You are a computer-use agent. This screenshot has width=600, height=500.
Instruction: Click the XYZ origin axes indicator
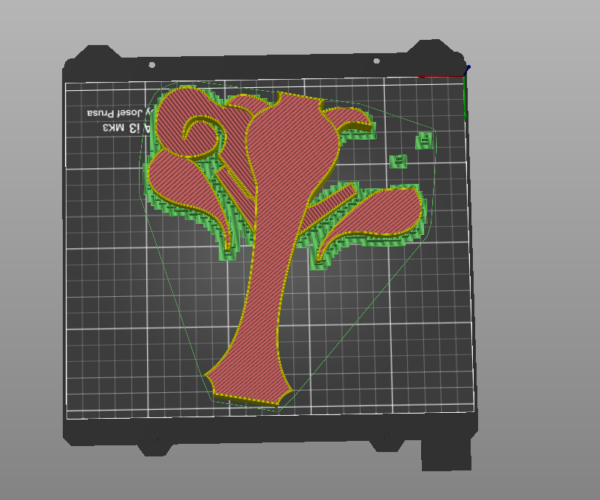click(466, 73)
